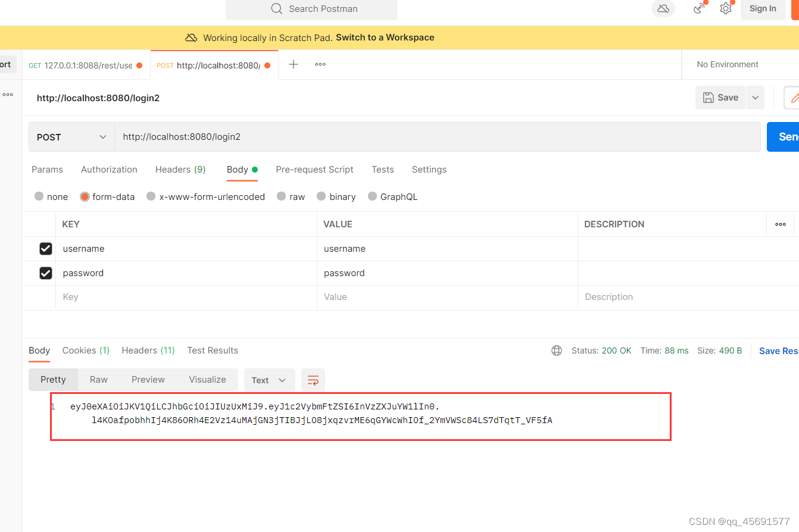Click the three-dot icon in the left sidebar
The width and height of the screenshot is (799, 532).
point(7,94)
